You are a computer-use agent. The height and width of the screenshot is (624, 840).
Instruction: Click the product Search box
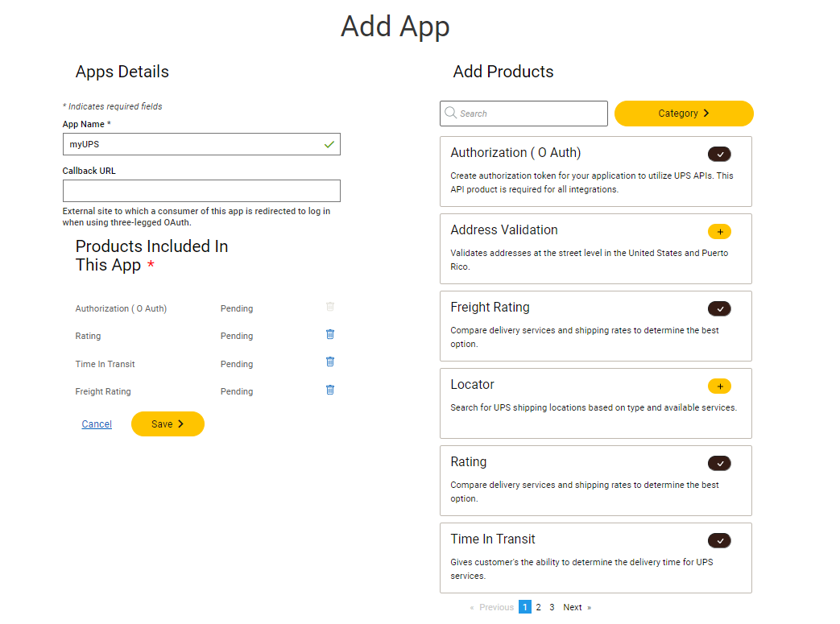524,114
